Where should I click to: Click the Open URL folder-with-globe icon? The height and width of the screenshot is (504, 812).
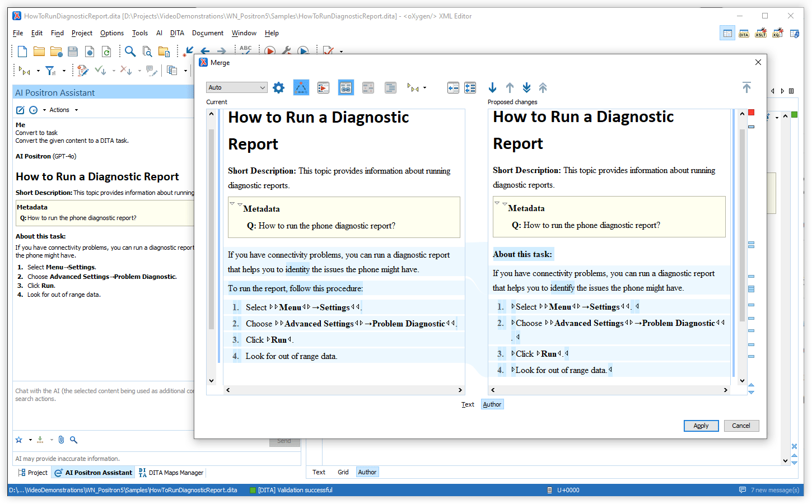coord(56,52)
